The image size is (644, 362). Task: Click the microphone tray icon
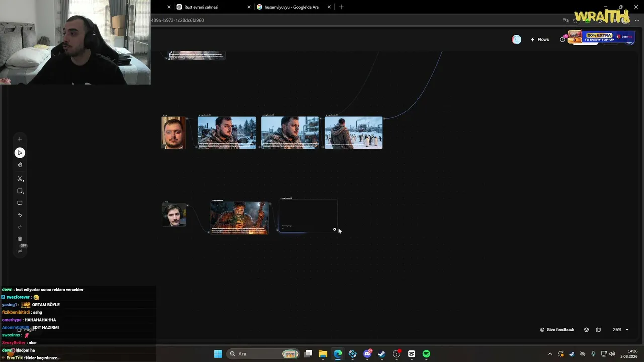point(593,354)
